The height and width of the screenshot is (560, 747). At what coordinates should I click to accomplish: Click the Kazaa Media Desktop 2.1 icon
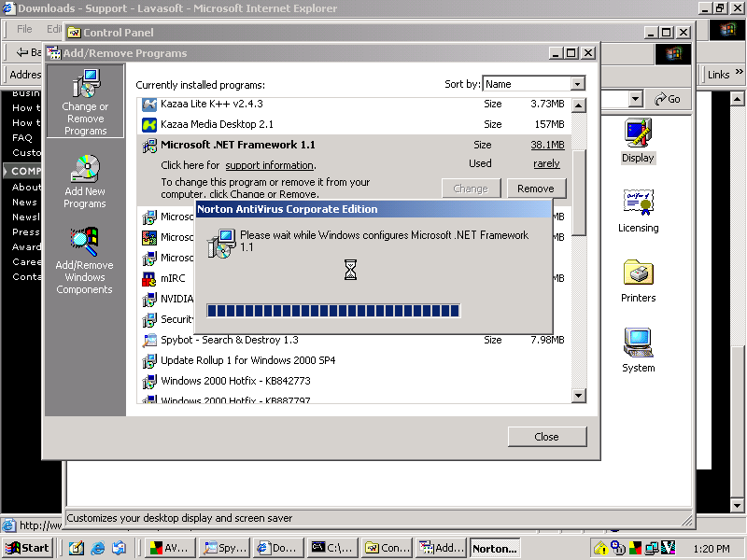[x=149, y=125]
